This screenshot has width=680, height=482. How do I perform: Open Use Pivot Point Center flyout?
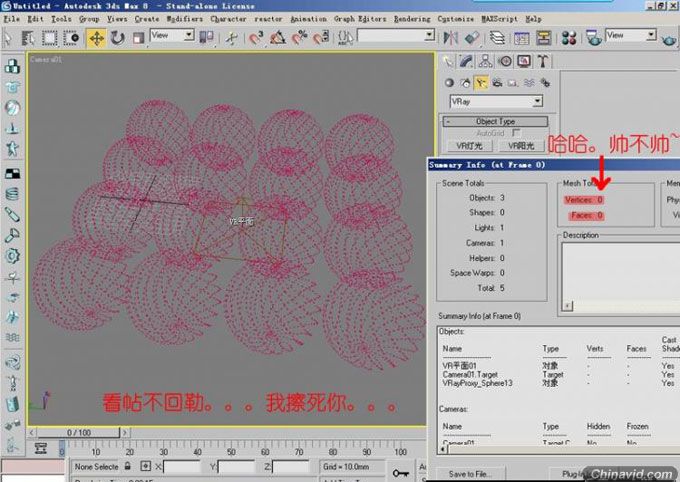[206, 38]
